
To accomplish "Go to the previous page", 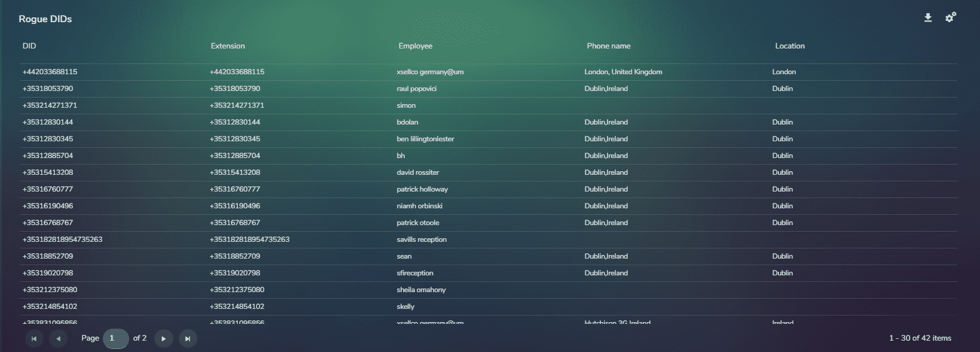I will pos(58,339).
